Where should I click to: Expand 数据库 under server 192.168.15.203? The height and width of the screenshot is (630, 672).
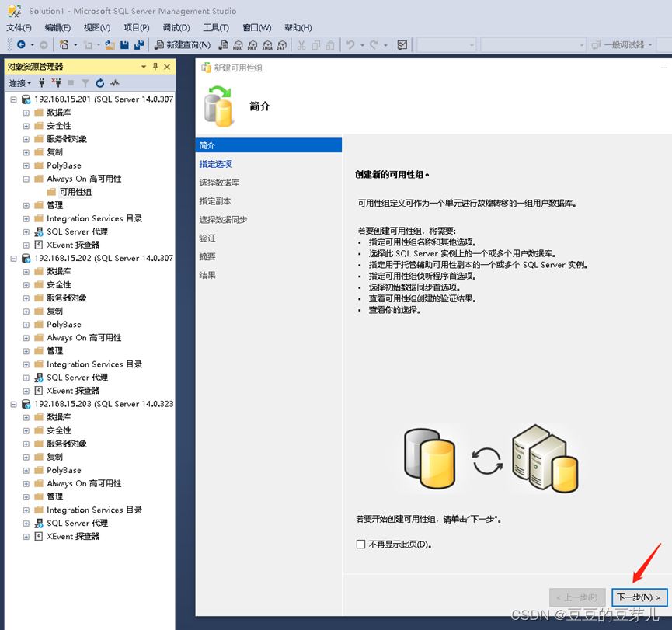click(26, 417)
